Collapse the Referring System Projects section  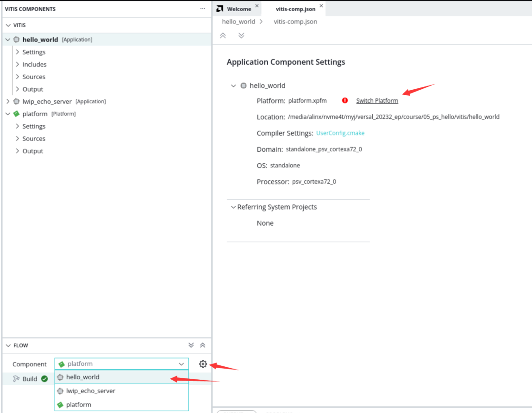[x=233, y=207]
